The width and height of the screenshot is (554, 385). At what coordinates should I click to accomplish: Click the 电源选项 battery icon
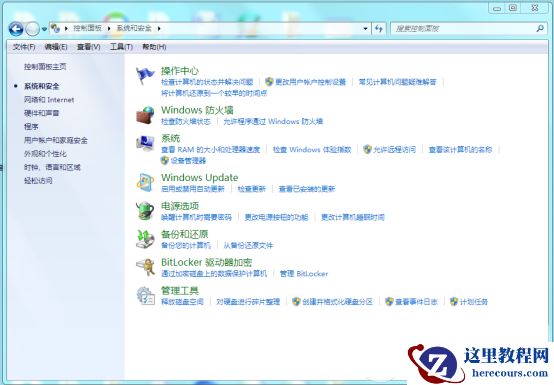coord(145,211)
